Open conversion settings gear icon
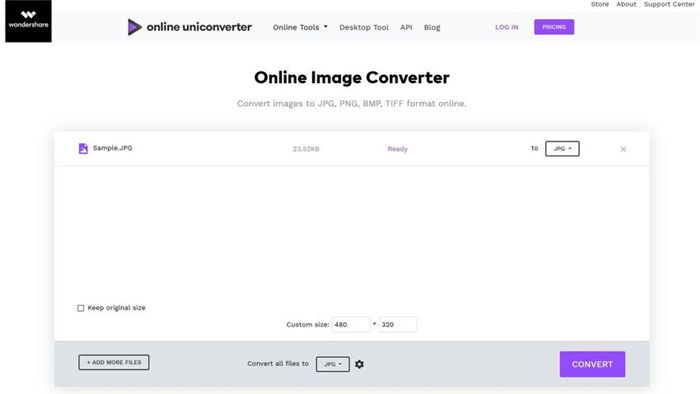This screenshot has width=700, height=394. 359,364
